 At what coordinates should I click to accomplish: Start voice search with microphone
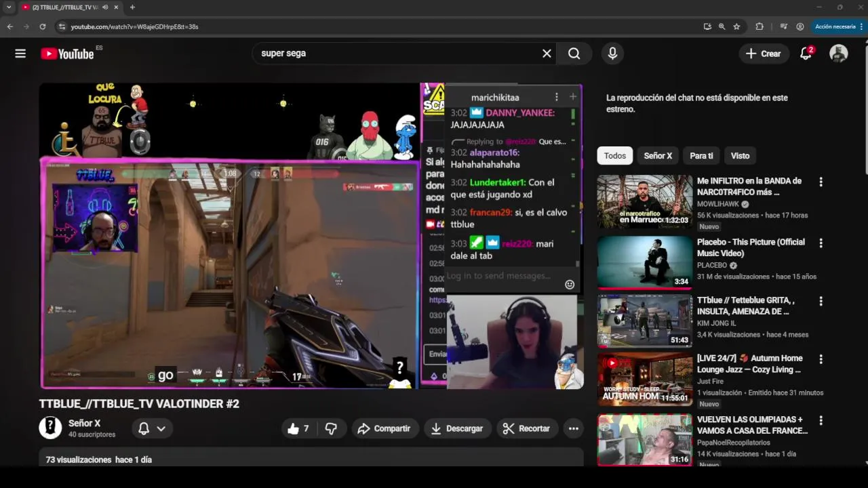612,54
